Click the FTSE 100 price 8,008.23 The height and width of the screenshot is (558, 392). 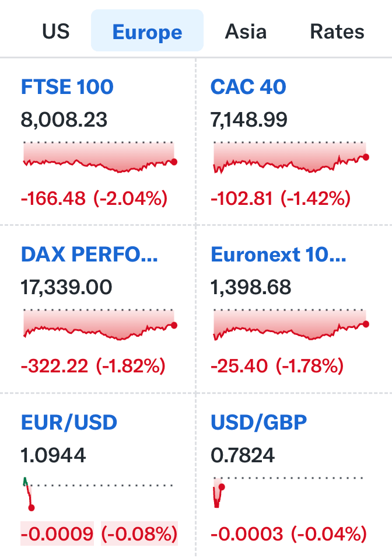64,120
